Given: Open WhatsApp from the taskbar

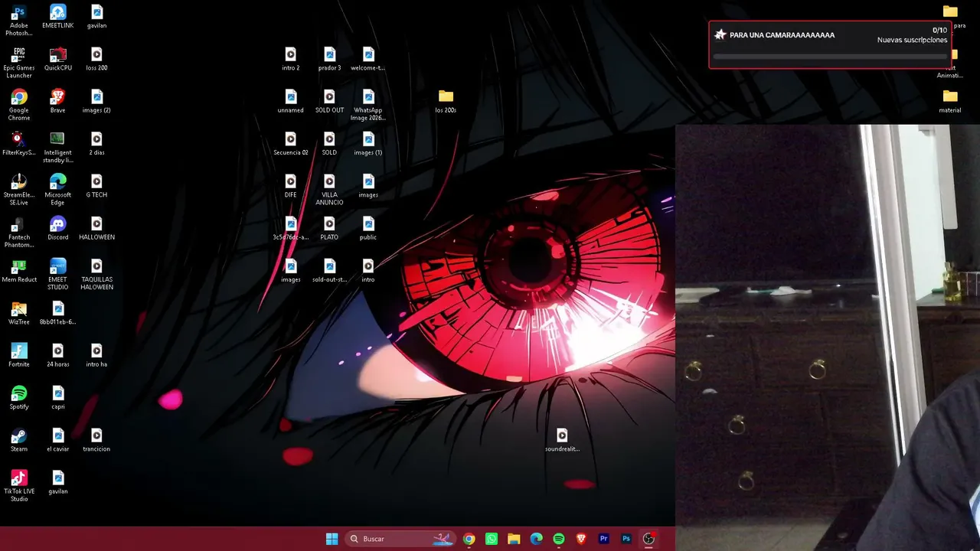Looking at the screenshot, I should pyautogui.click(x=492, y=539).
